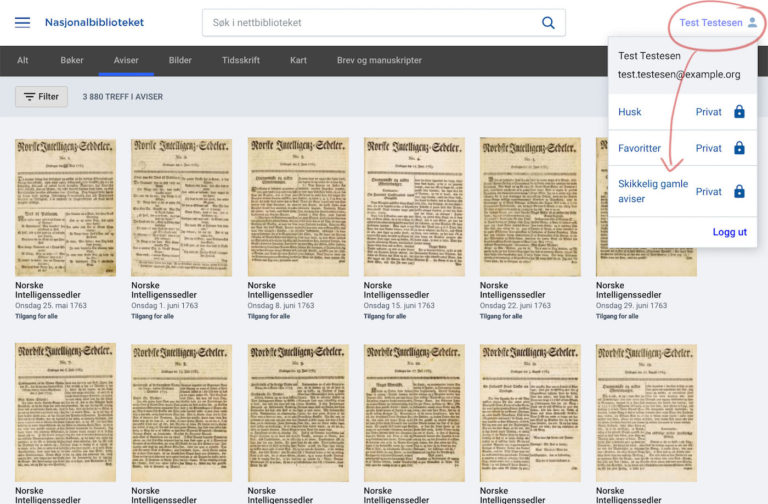Click Privat next to Favoritter
This screenshot has height=504, width=768.
(x=708, y=148)
